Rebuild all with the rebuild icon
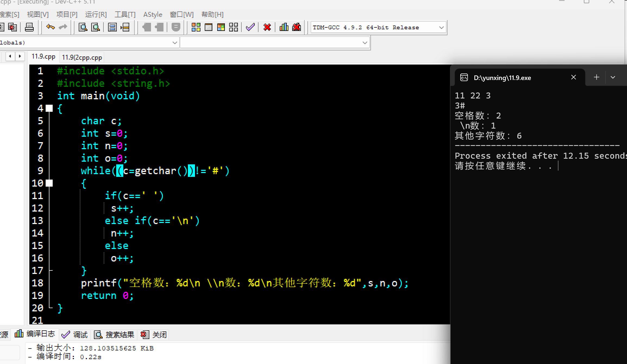This screenshot has height=364, width=627. [x=233, y=27]
